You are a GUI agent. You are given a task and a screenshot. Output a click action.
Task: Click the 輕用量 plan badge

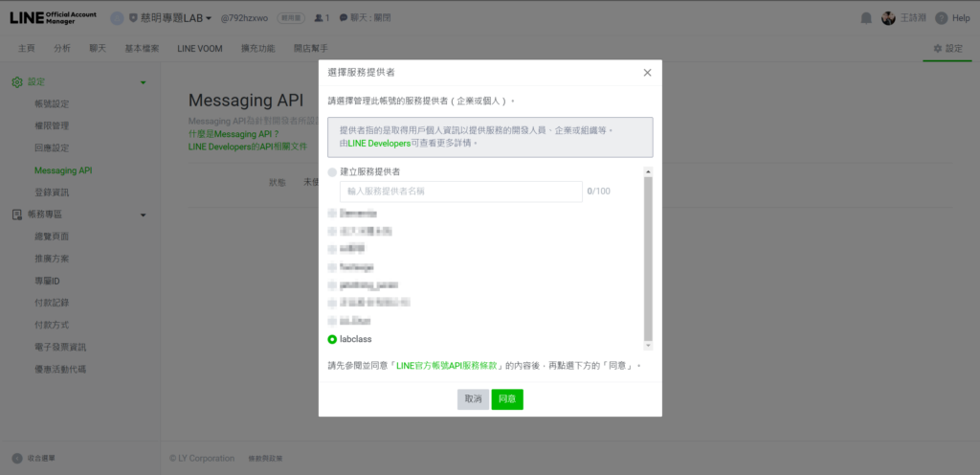click(291, 18)
